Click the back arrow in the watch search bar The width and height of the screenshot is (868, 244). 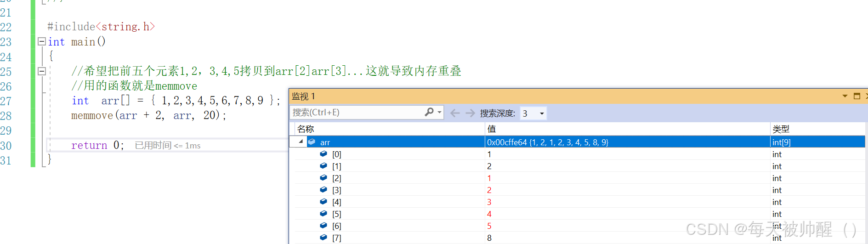(x=454, y=113)
